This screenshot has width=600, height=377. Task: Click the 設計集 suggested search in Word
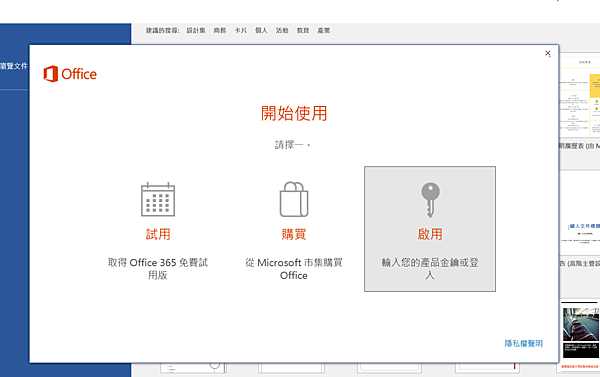196,30
